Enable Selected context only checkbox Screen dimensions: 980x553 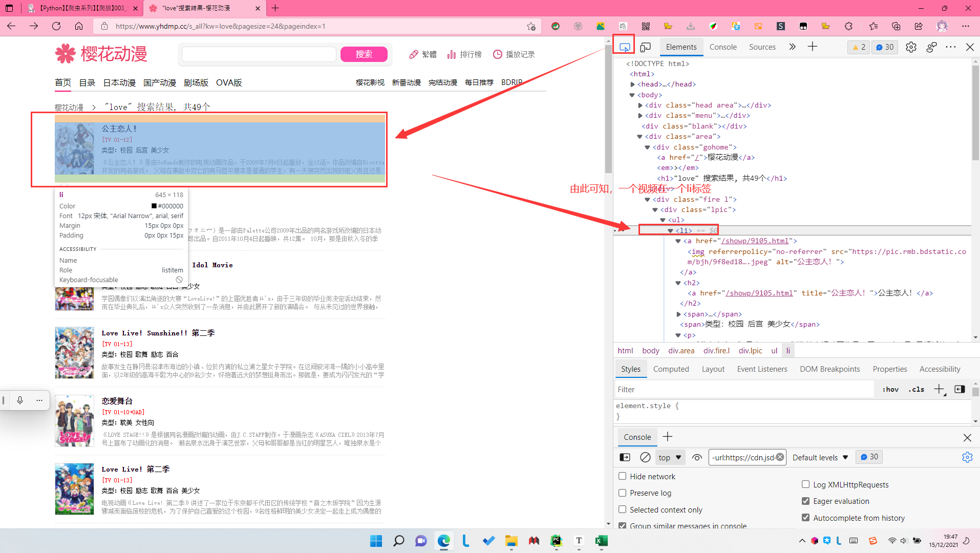(x=622, y=509)
